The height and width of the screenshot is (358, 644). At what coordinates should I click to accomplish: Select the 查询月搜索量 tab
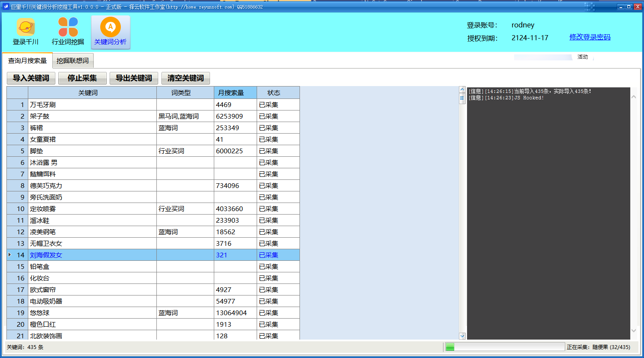coord(27,61)
